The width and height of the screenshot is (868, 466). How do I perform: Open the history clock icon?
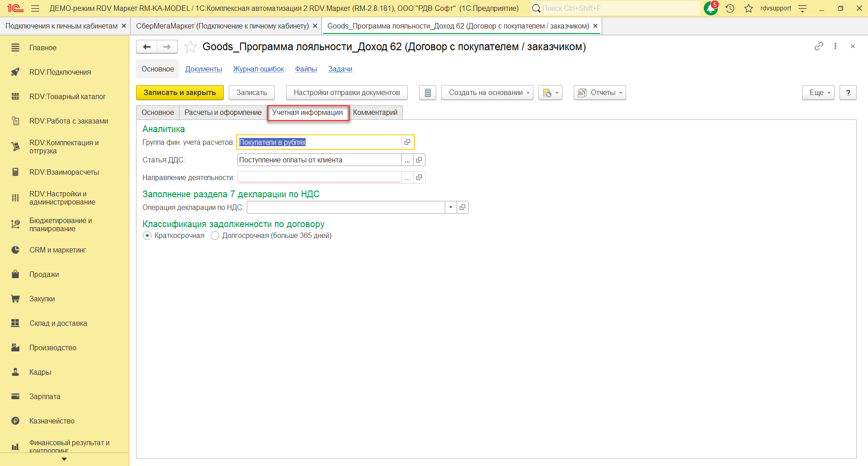point(730,9)
